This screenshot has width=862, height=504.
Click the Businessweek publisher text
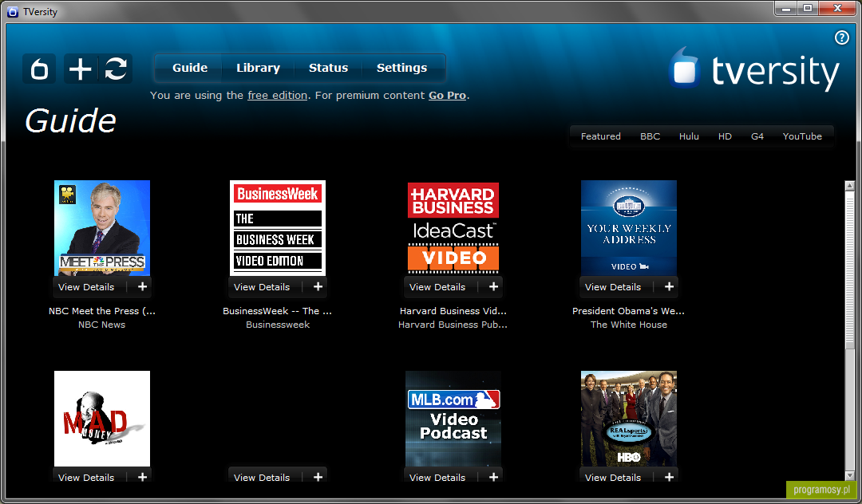278,325
